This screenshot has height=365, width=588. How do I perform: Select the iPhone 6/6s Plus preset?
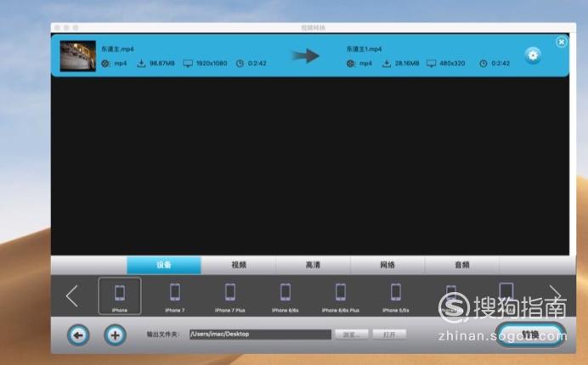tap(341, 298)
